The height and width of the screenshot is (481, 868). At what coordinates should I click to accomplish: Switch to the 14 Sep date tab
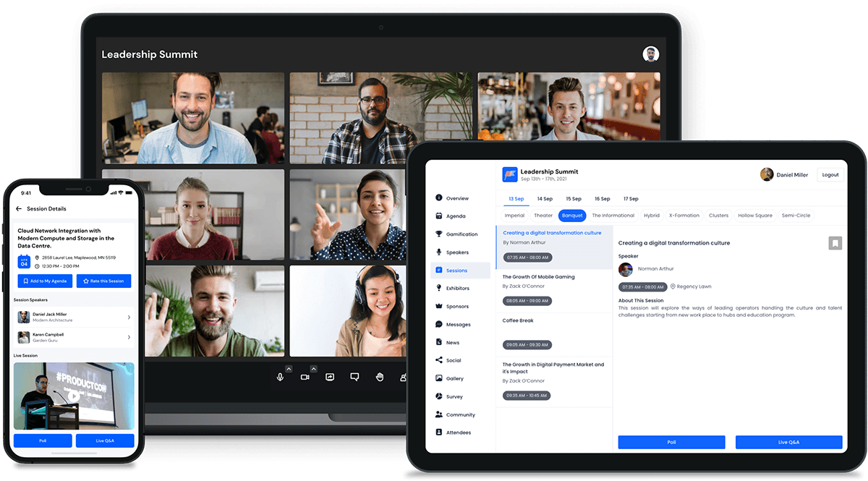545,198
